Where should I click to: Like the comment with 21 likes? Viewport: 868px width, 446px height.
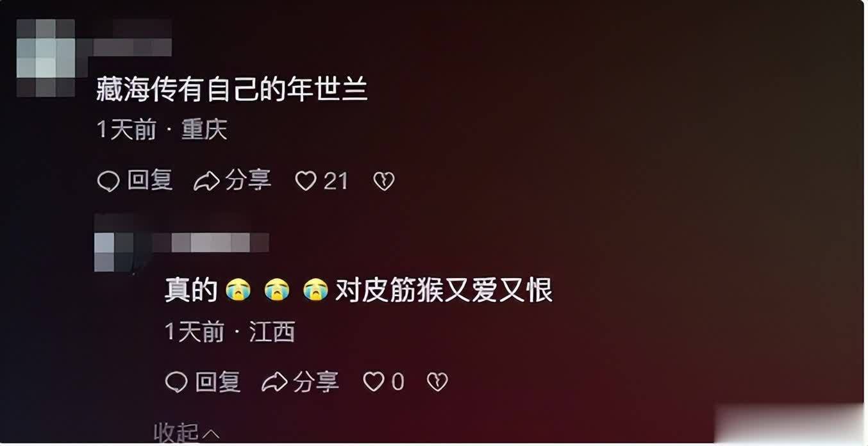pyautogui.click(x=306, y=181)
